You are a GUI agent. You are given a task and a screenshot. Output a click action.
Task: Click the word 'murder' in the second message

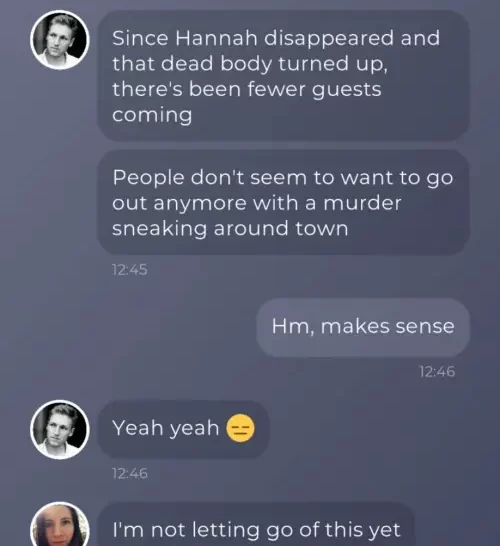(x=362, y=203)
